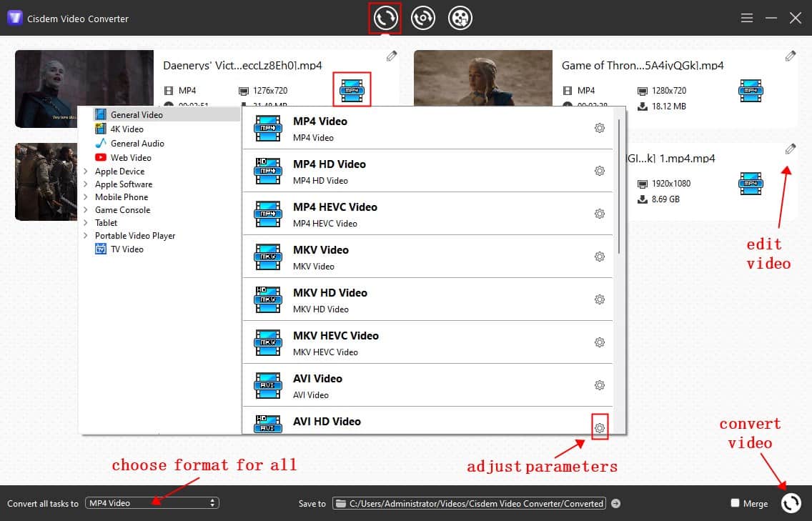This screenshot has height=521, width=812.
Task: Edit the Game of Thron video with pencil
Action: click(x=791, y=56)
